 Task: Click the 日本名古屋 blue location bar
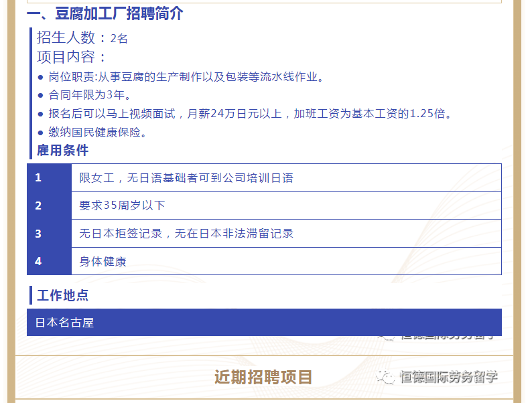pos(264,322)
